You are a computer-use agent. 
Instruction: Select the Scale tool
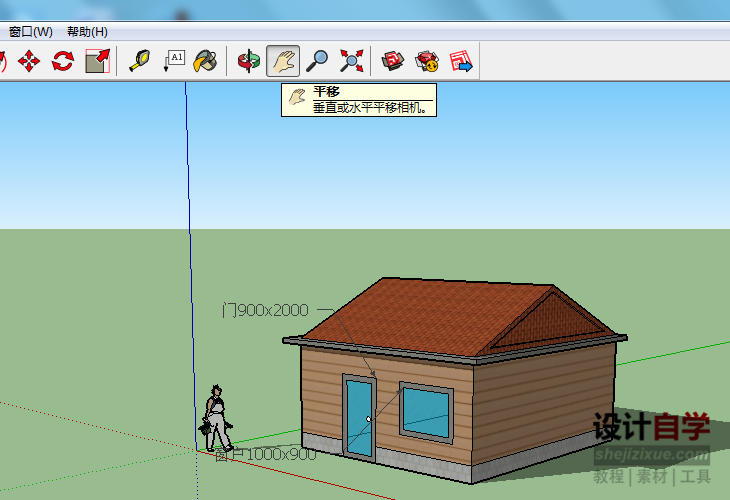[97, 62]
